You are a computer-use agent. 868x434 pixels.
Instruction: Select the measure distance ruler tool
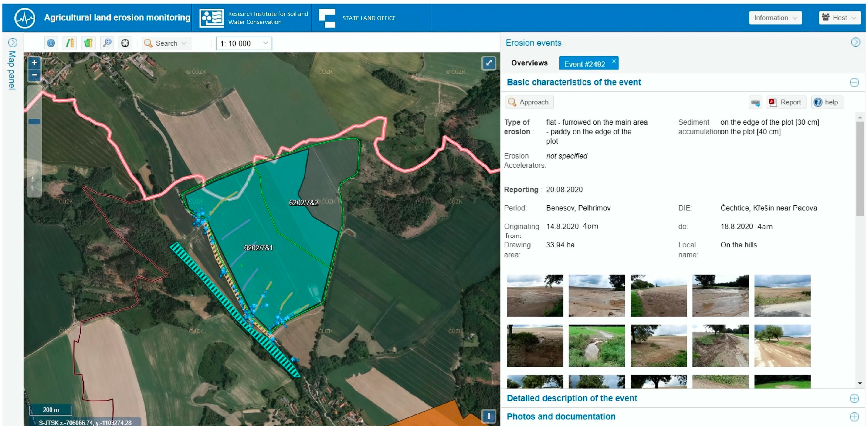click(x=70, y=43)
